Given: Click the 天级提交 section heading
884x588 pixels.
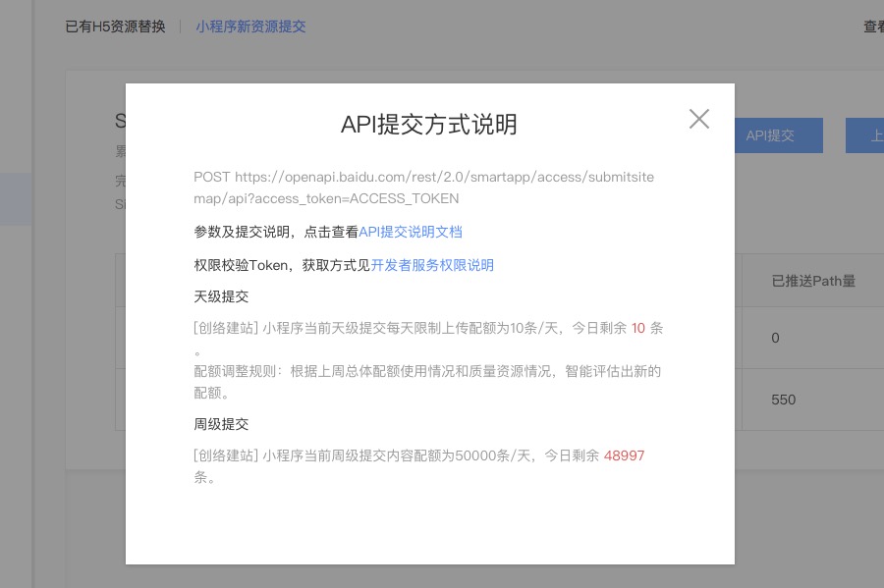Looking at the screenshot, I should pyautogui.click(x=221, y=296).
